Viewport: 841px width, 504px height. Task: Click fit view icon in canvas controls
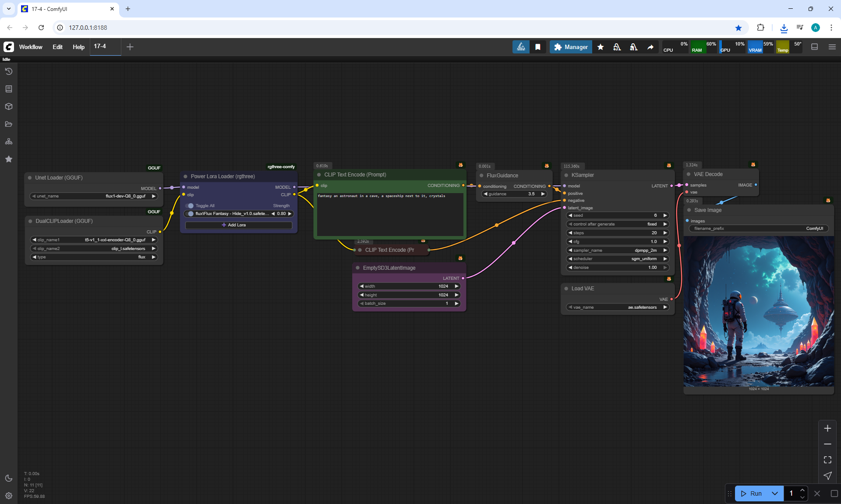[827, 460]
